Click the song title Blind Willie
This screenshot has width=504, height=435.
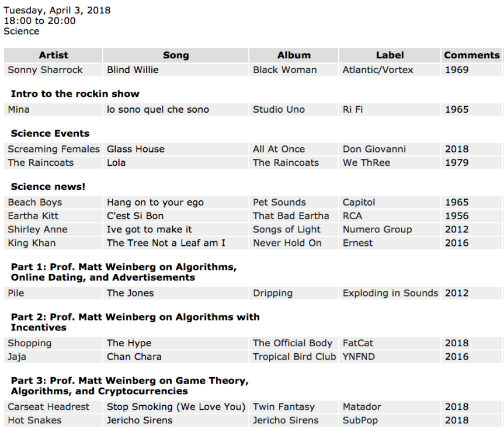click(x=133, y=69)
